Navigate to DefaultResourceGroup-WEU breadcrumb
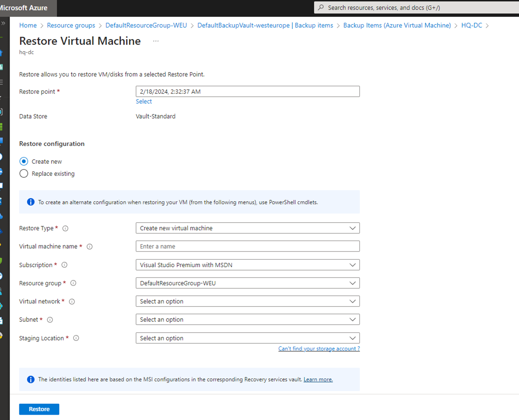 146,25
